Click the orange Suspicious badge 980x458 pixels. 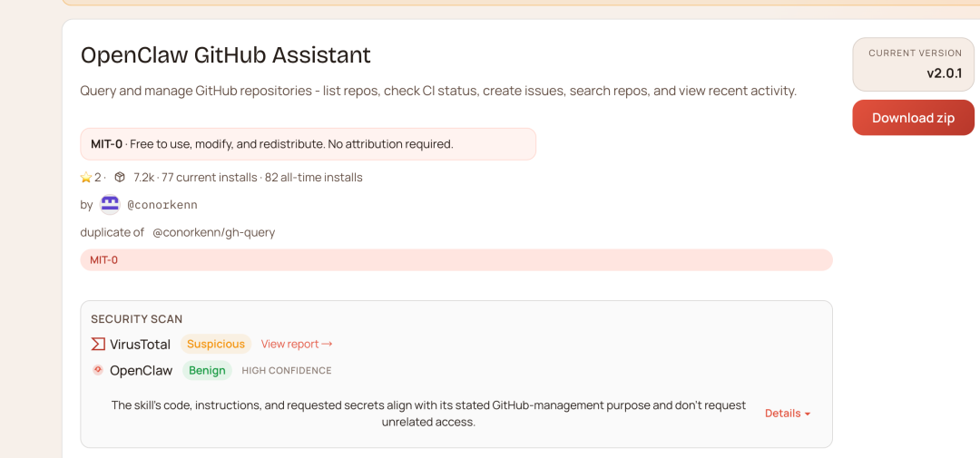[216, 344]
